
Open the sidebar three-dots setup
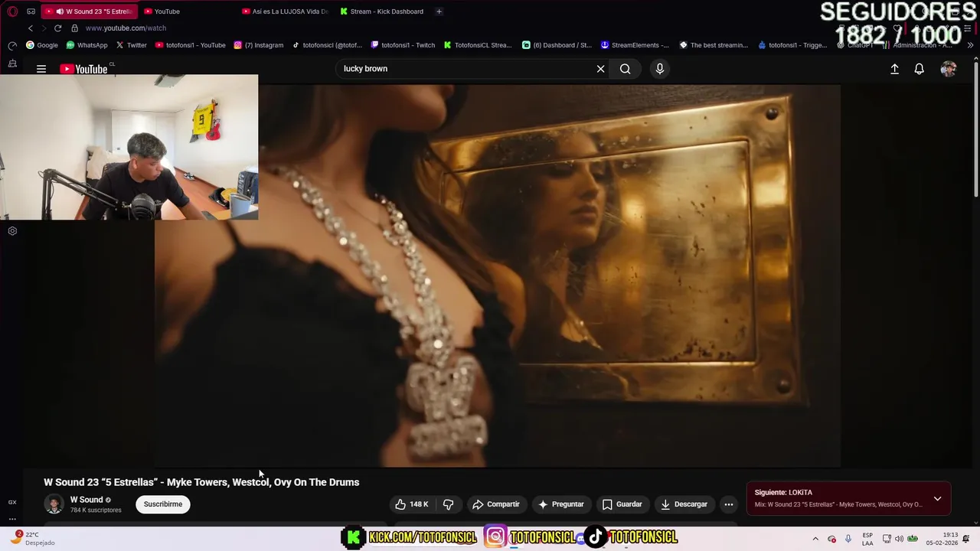[12, 518]
